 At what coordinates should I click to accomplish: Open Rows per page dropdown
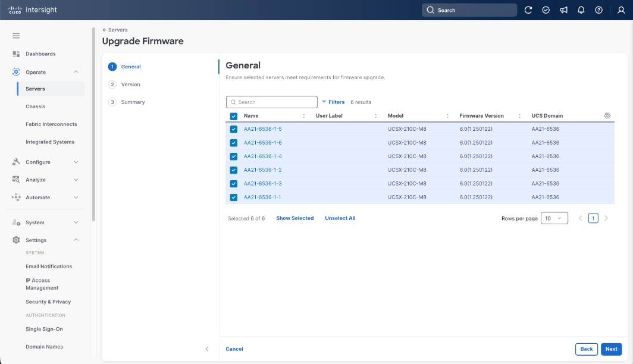554,218
